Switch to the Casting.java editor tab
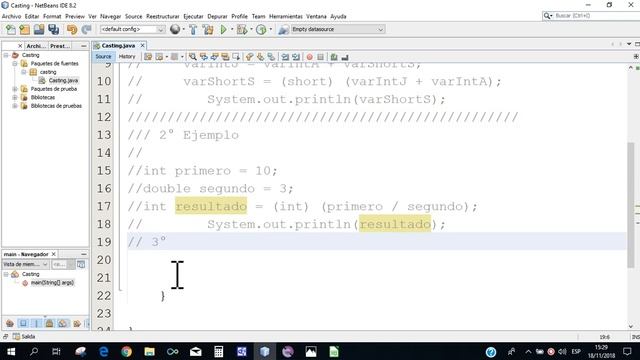The height and width of the screenshot is (360, 640). pos(118,46)
